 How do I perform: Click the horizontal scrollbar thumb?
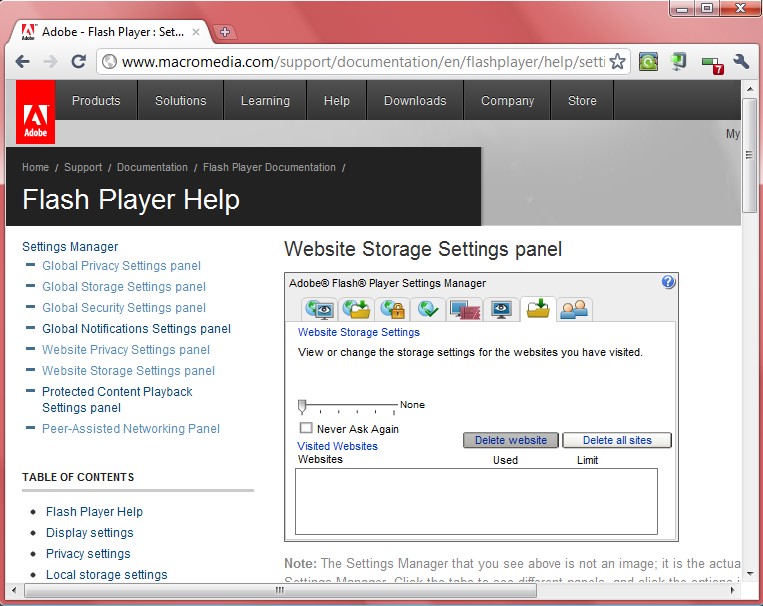coord(280,590)
